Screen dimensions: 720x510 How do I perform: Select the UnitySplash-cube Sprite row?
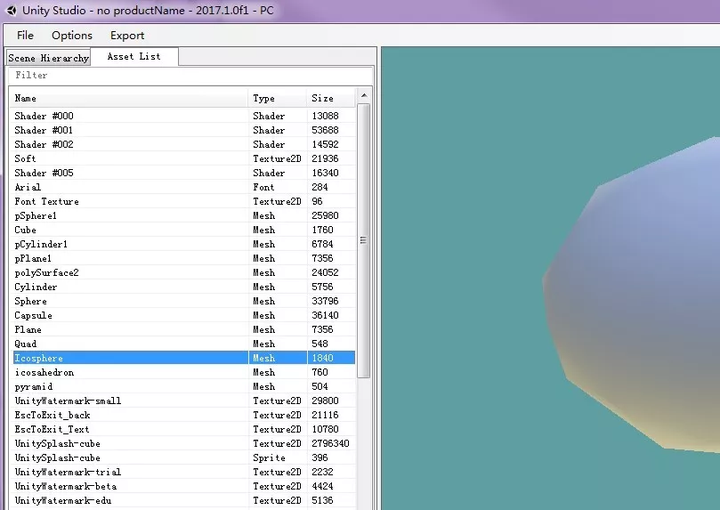click(x=184, y=457)
